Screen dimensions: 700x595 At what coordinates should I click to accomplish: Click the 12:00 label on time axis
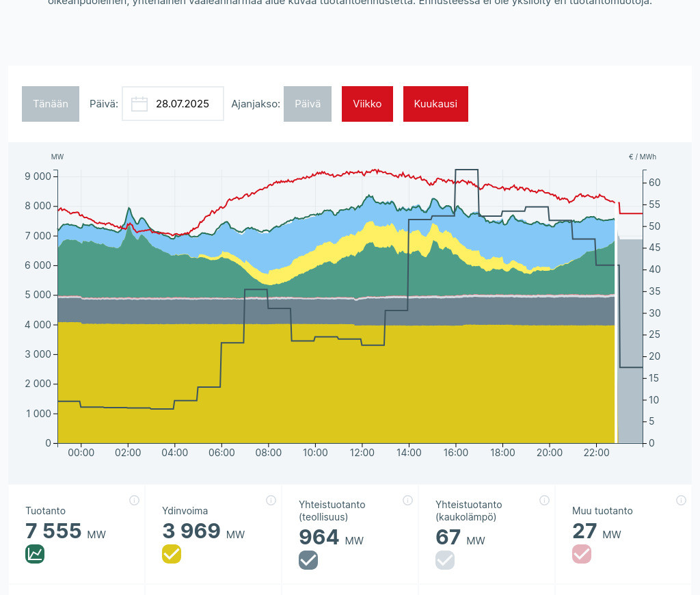pyautogui.click(x=362, y=453)
